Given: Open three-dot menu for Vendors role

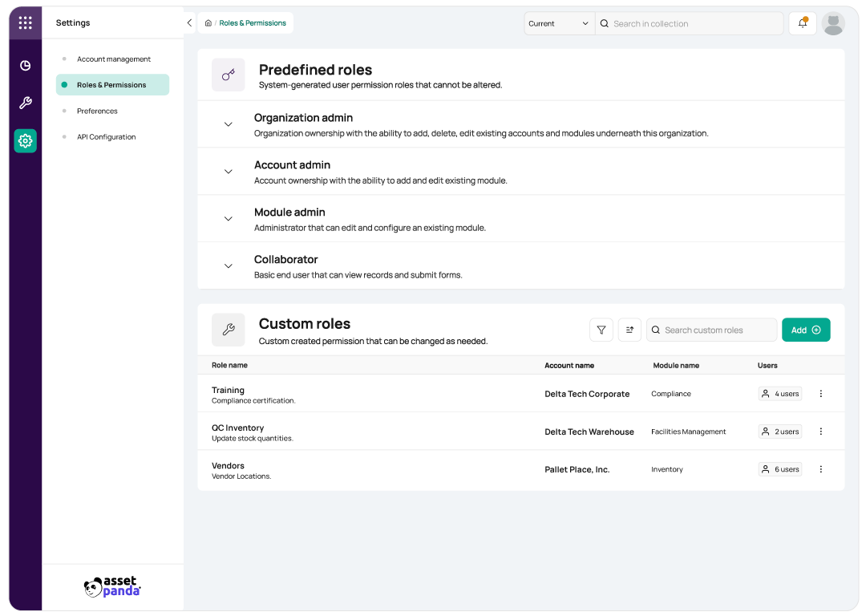Looking at the screenshot, I should 821,469.
